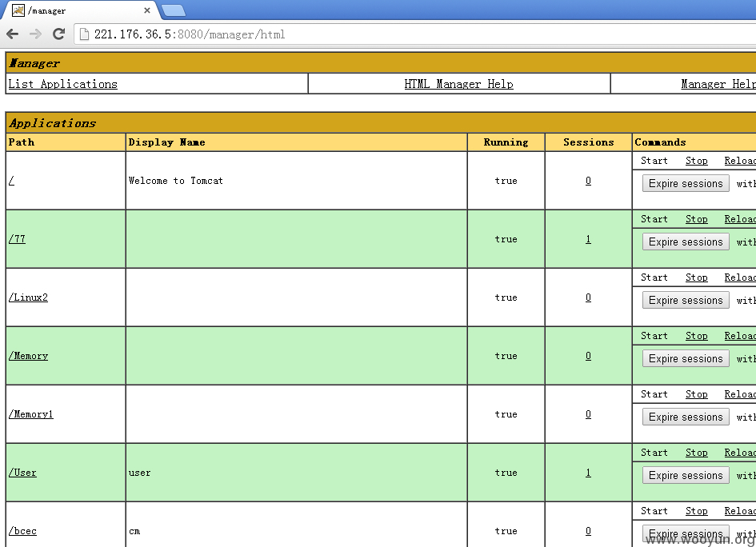Reload the /Linux2 application
Image resolution: width=756 pixels, height=547 pixels.
click(x=740, y=277)
